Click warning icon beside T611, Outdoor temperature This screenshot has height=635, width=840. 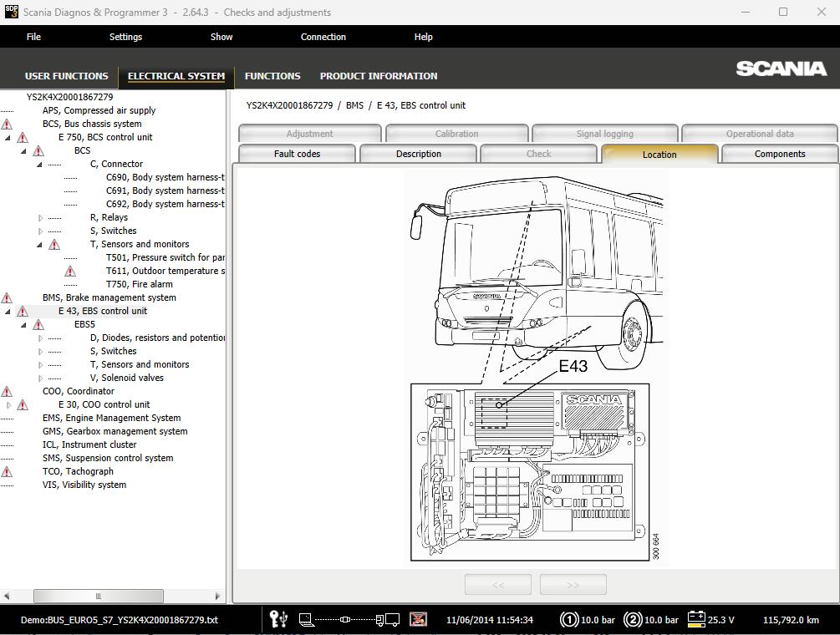(70, 272)
